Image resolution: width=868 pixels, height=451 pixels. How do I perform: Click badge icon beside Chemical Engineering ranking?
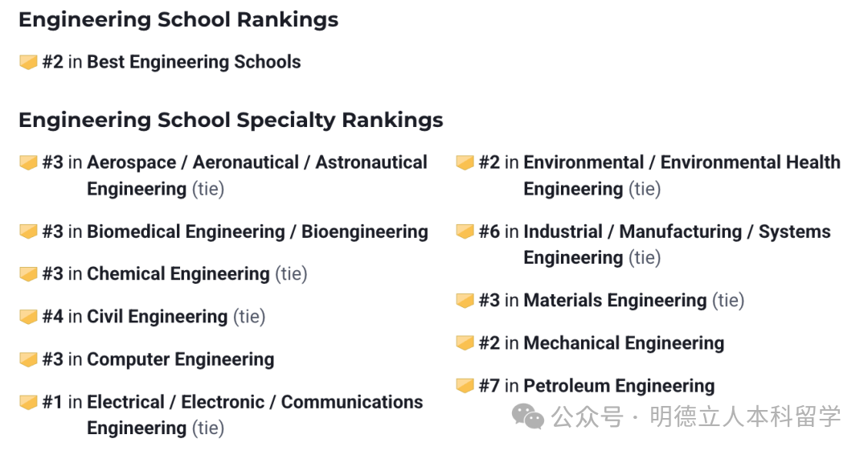(x=28, y=273)
